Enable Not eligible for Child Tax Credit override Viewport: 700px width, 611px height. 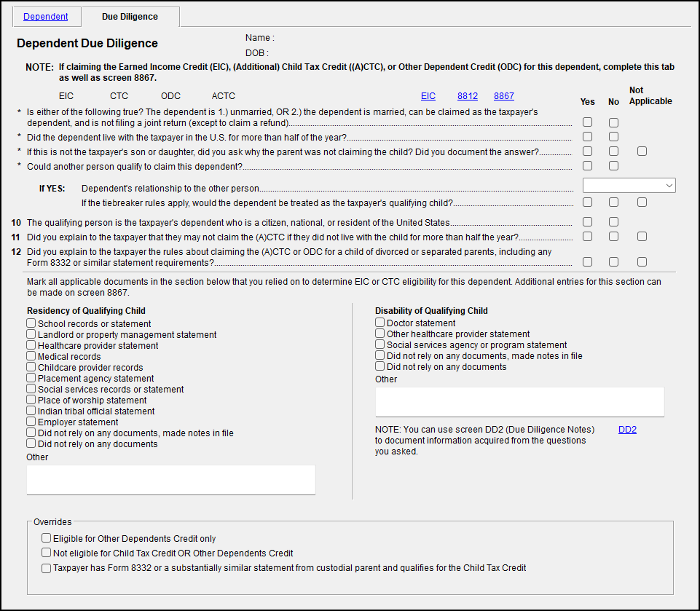(47, 553)
